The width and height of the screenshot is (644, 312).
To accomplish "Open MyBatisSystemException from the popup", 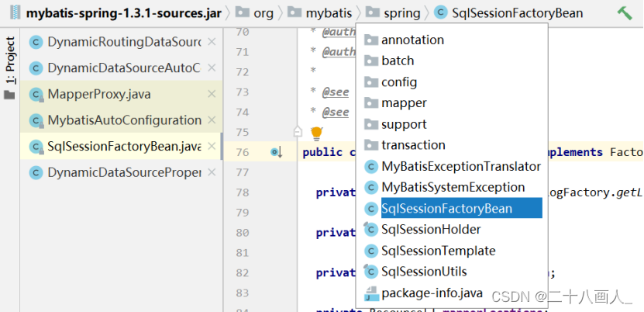I will click(x=453, y=188).
